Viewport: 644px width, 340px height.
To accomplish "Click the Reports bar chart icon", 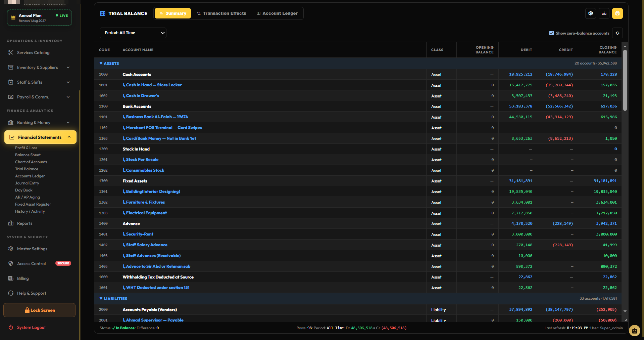I will [11, 223].
